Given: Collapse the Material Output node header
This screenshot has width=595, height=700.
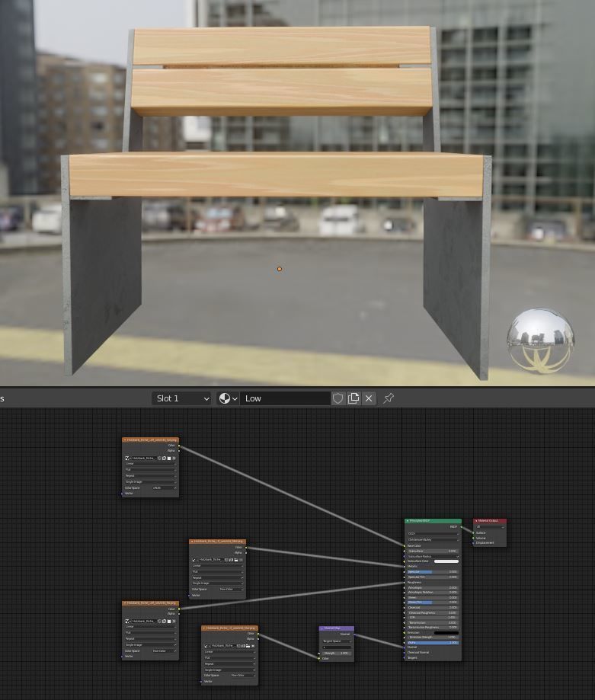Looking at the screenshot, I should 476,521.
